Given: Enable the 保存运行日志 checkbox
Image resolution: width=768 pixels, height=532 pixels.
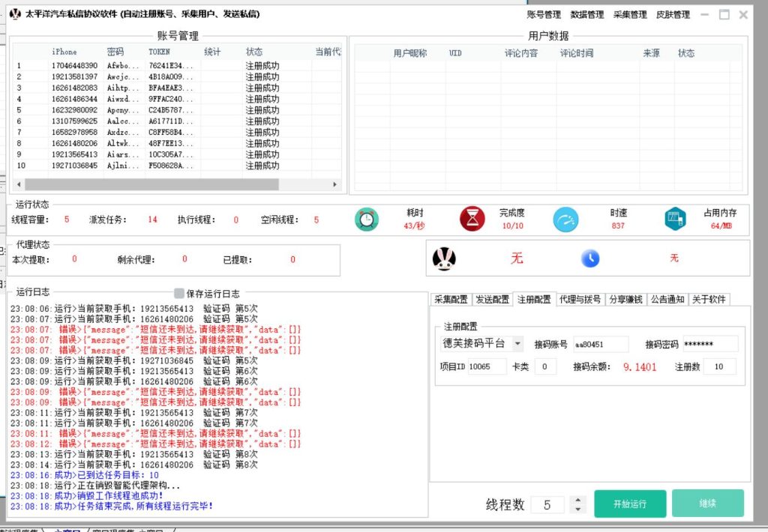Looking at the screenshot, I should click(178, 294).
